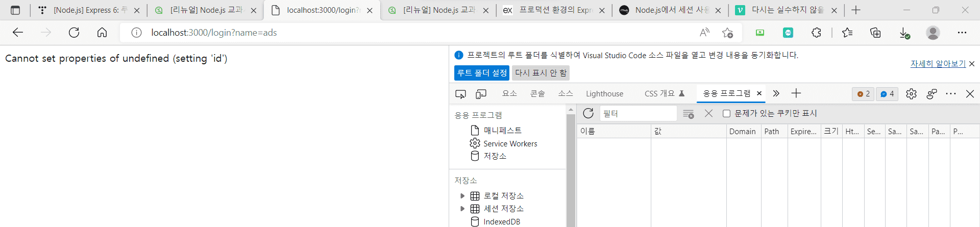Go back to the previous page
The image size is (980, 227).
click(18, 33)
